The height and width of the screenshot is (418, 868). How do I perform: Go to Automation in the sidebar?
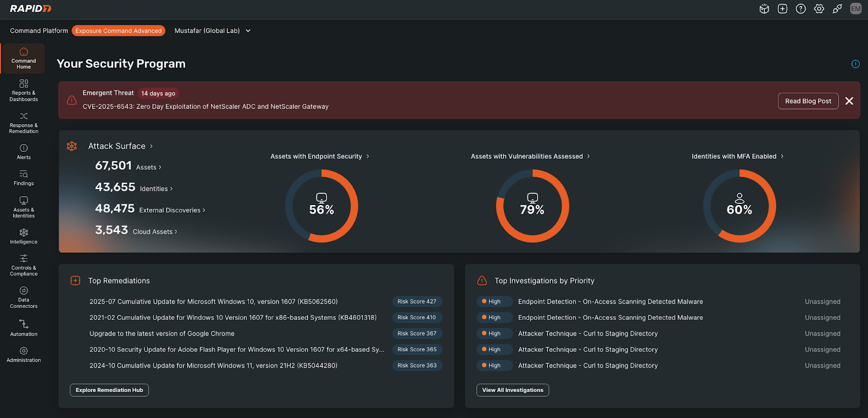[23, 328]
